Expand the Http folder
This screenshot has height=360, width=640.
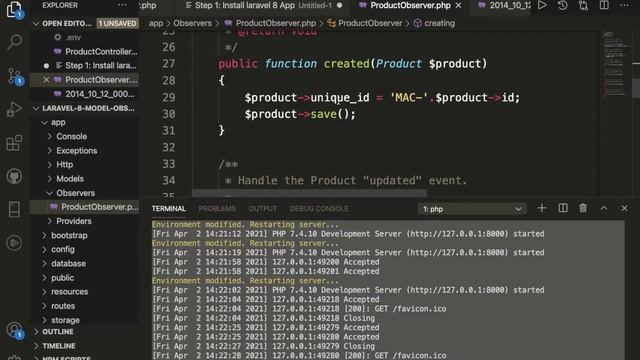click(50, 164)
